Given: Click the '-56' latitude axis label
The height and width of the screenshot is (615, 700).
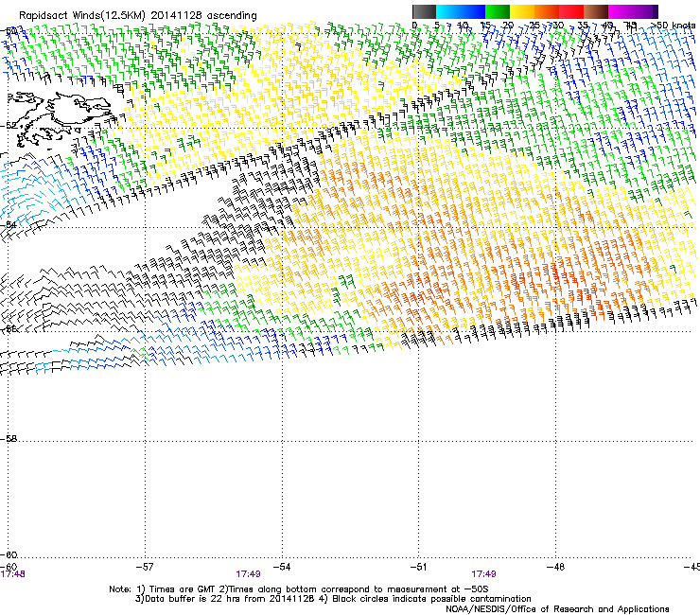Looking at the screenshot, I should 9,329.
